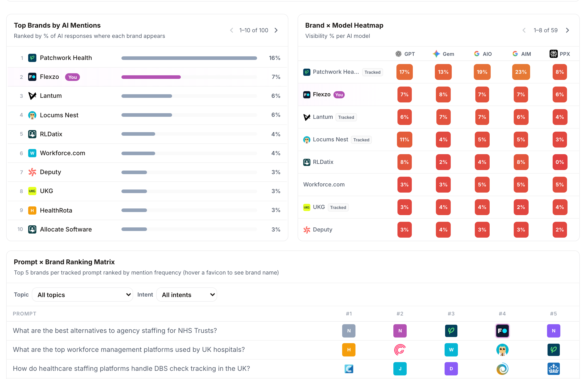Click the Perplexity PPX column icon

(x=553, y=54)
